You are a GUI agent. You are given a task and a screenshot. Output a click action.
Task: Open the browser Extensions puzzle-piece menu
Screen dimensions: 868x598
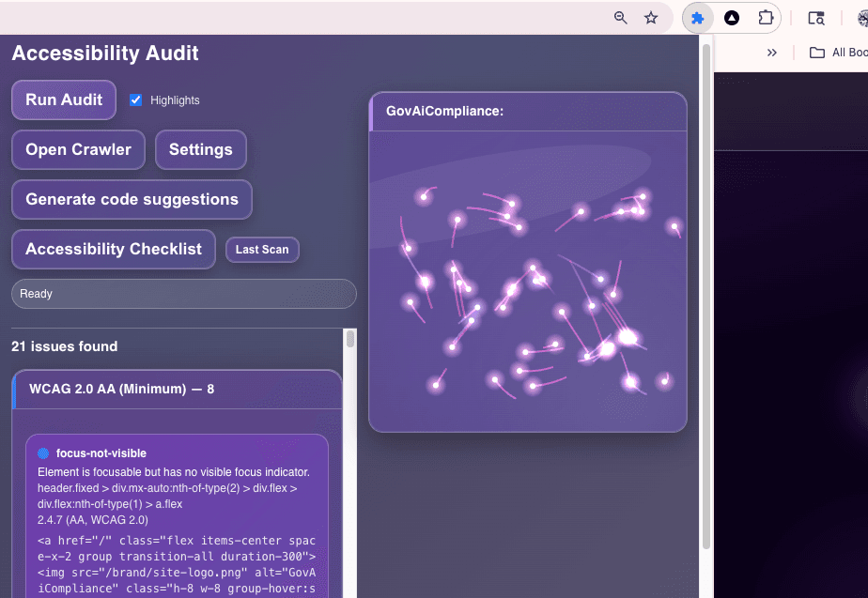764,18
